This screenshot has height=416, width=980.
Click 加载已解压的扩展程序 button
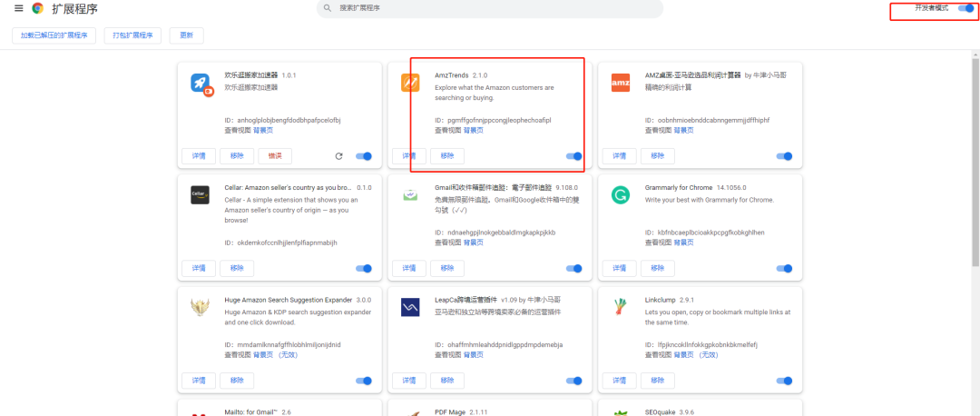tap(54, 35)
